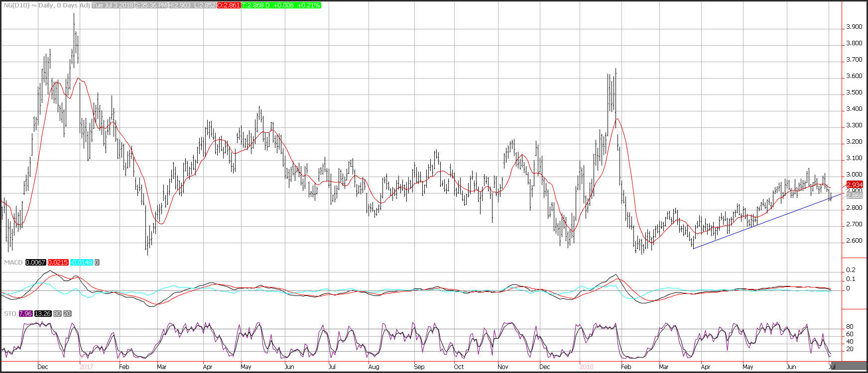The width and height of the screenshot is (868, 373).
Task: Click the gray 20 oversold level box
Action: 67,314
